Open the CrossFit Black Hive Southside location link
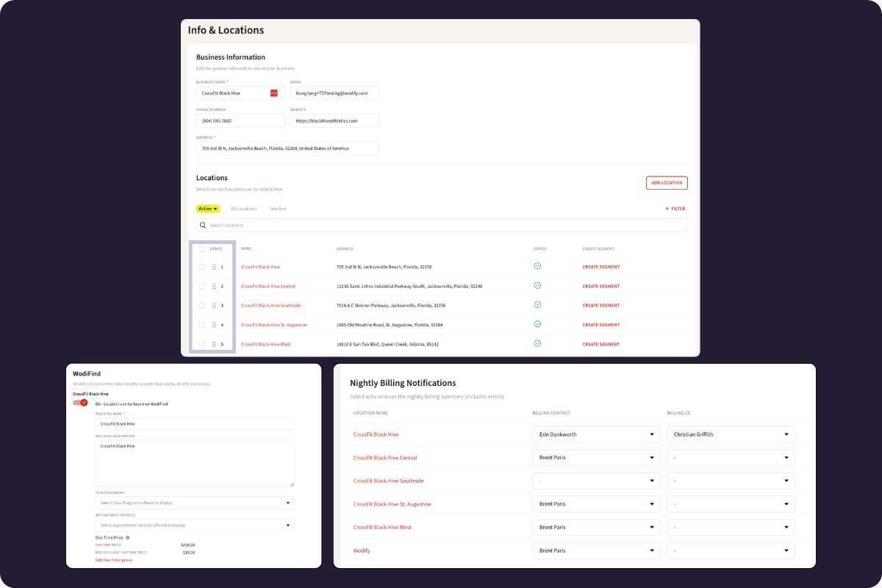Screen dimensions: 882x588 271,305
